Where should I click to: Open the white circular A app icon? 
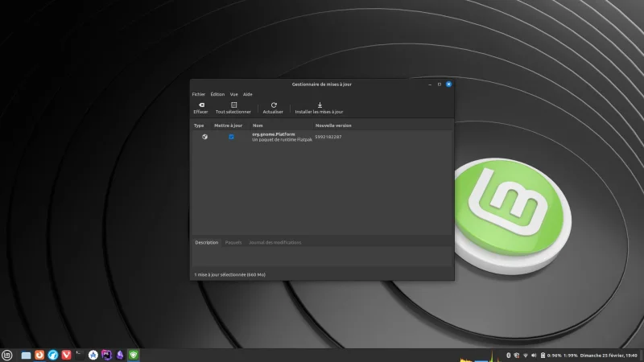[x=93, y=355]
